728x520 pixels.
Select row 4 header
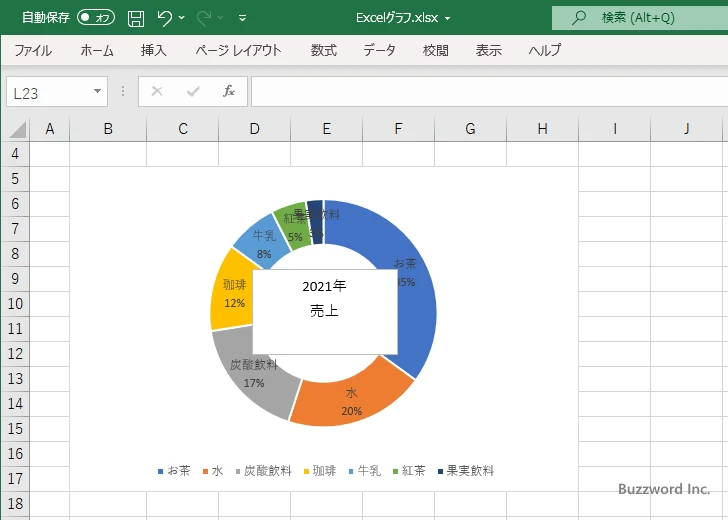[x=15, y=154]
